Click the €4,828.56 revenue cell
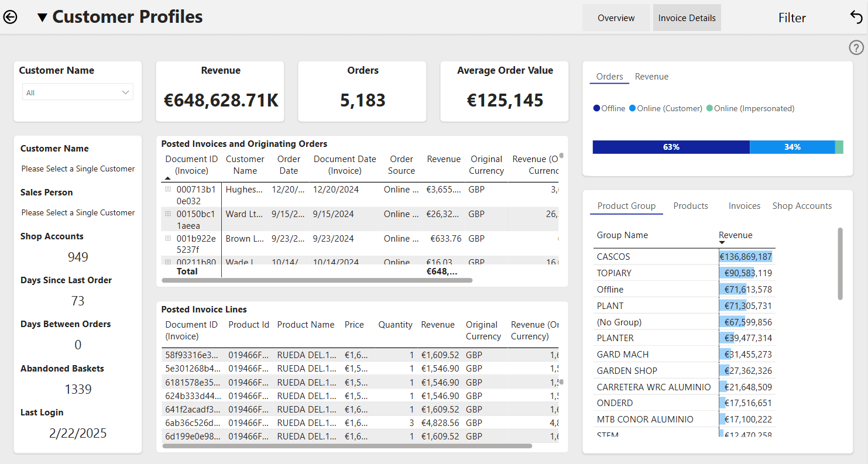Image resolution: width=868 pixels, height=464 pixels. pyautogui.click(x=440, y=422)
